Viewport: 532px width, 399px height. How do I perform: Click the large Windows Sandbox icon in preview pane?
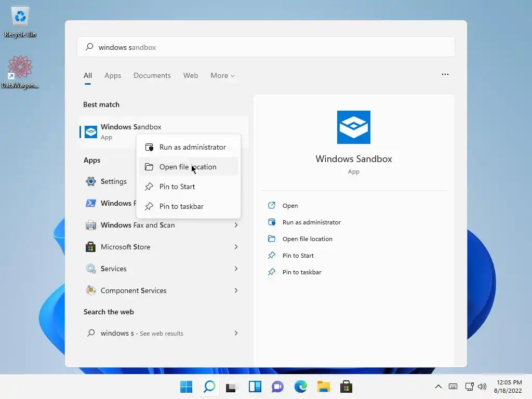point(353,127)
